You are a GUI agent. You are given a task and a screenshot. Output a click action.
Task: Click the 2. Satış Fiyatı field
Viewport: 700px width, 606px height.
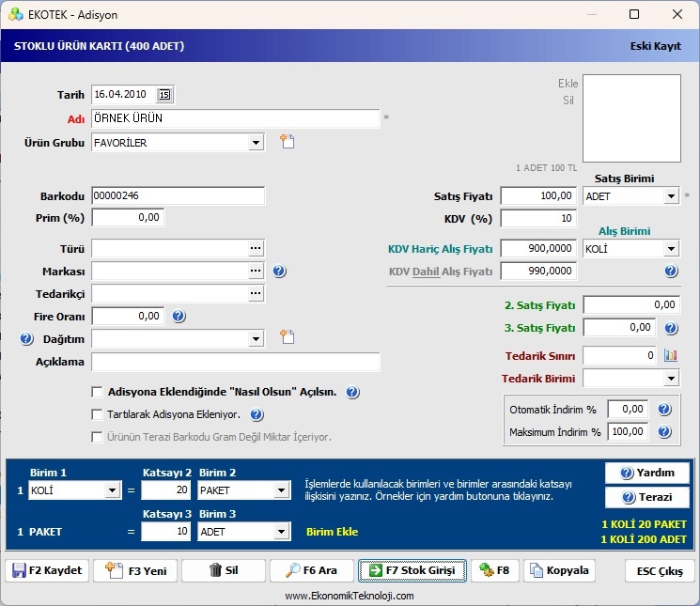pyautogui.click(x=631, y=304)
